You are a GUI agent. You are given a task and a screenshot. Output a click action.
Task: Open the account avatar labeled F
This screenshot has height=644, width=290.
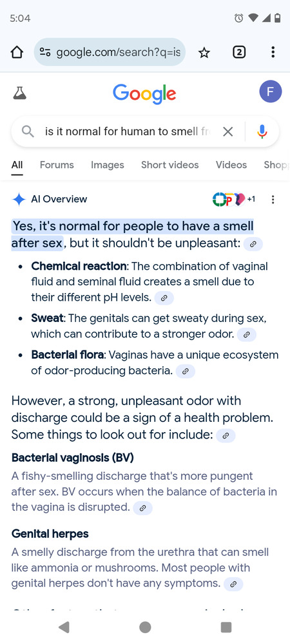(270, 91)
